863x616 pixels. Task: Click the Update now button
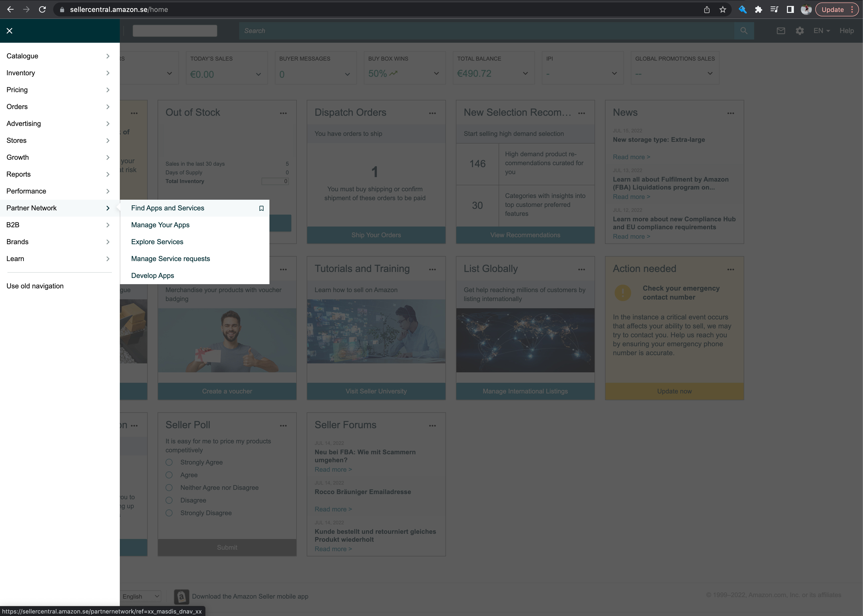[674, 391]
